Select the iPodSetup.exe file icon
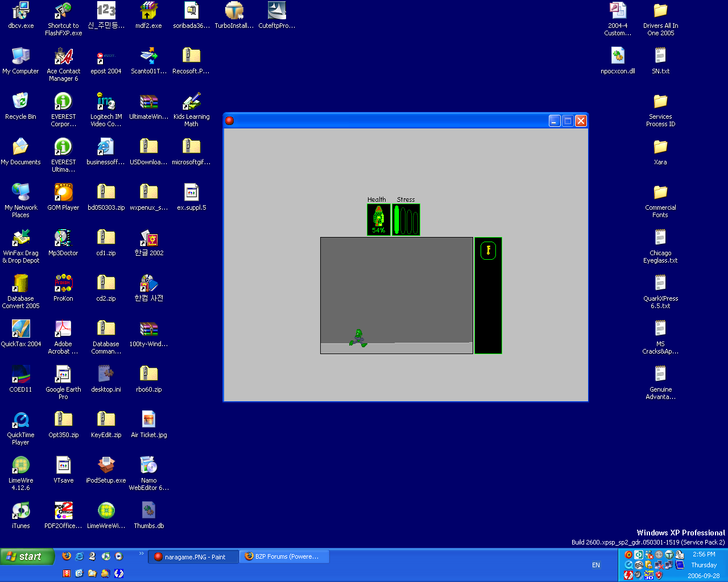728x582 pixels. [106, 470]
